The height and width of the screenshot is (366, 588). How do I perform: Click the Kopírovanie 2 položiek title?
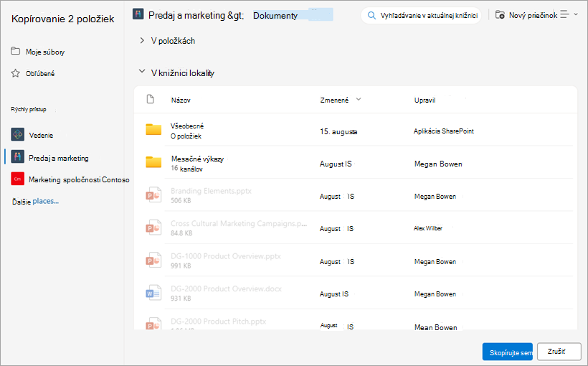point(62,19)
